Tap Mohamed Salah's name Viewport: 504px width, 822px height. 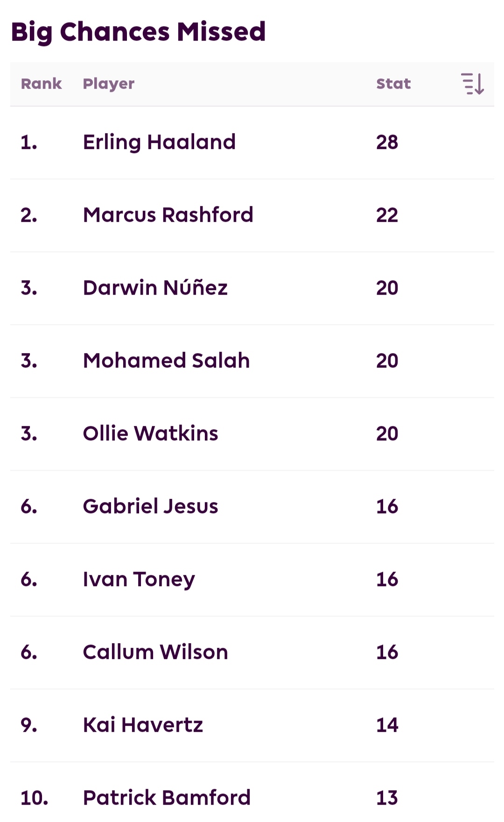(167, 361)
